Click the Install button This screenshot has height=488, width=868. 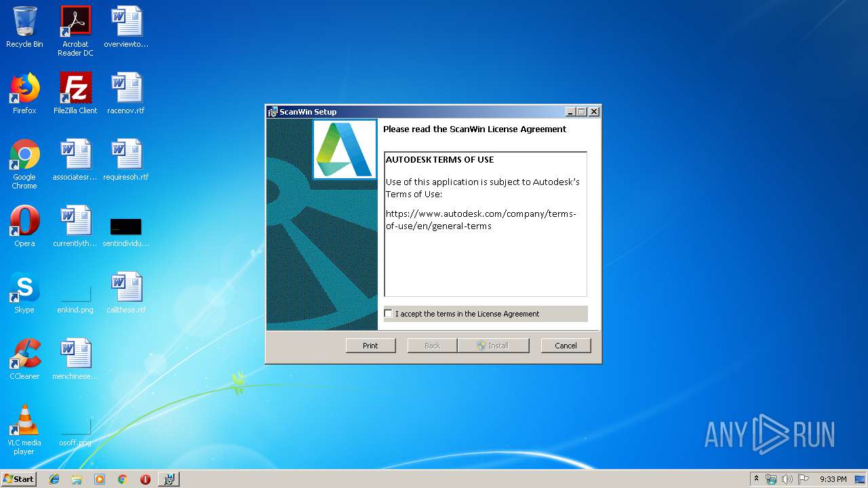(493, 346)
